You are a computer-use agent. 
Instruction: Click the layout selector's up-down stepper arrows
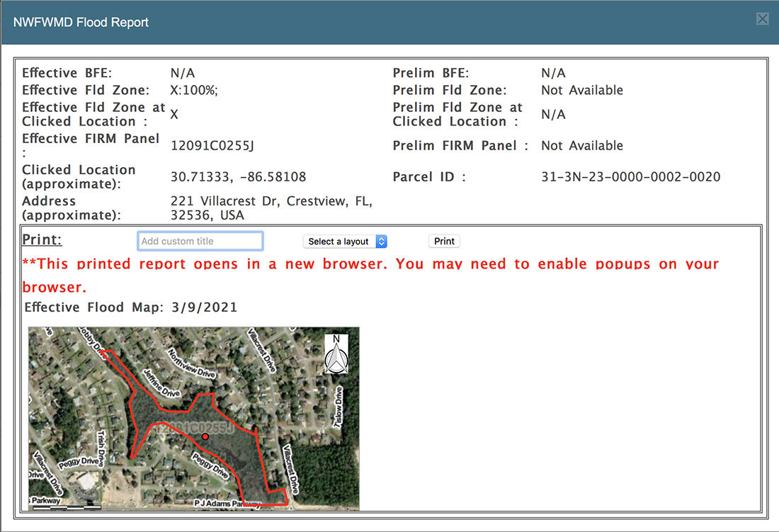[x=382, y=241]
